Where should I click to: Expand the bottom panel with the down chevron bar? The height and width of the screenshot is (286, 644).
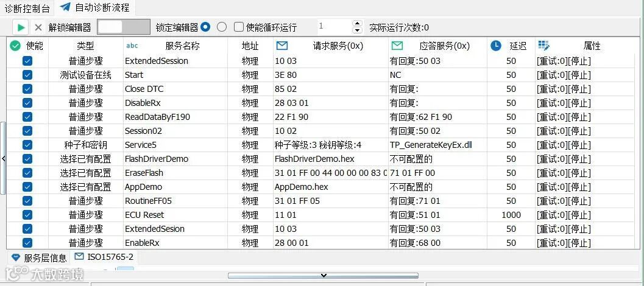click(x=324, y=276)
